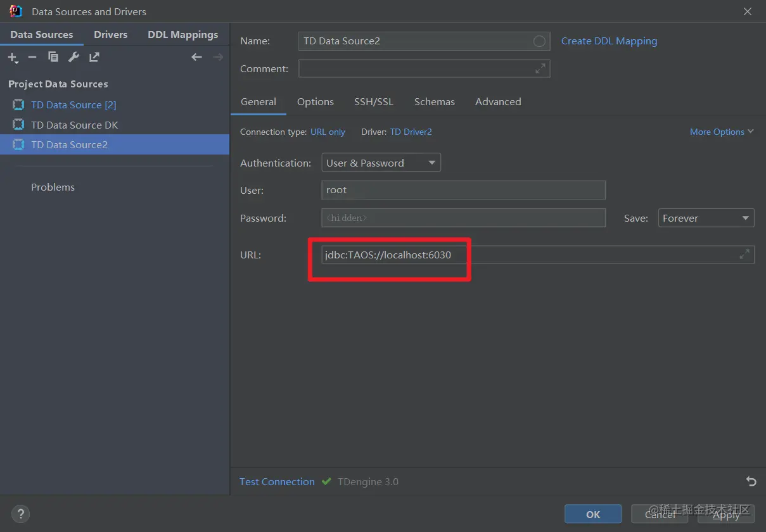The height and width of the screenshot is (532, 766).
Task: Open the Schemas tab
Action: [x=435, y=102]
